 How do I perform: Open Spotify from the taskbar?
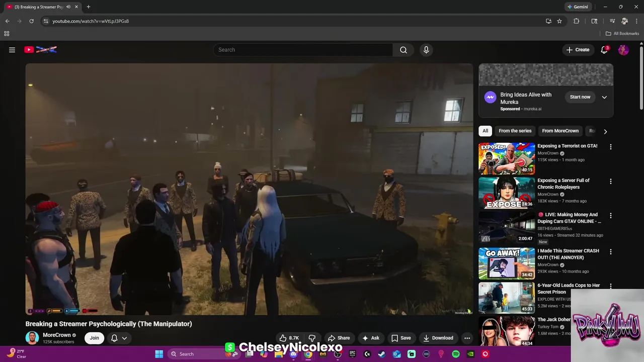[456, 354]
